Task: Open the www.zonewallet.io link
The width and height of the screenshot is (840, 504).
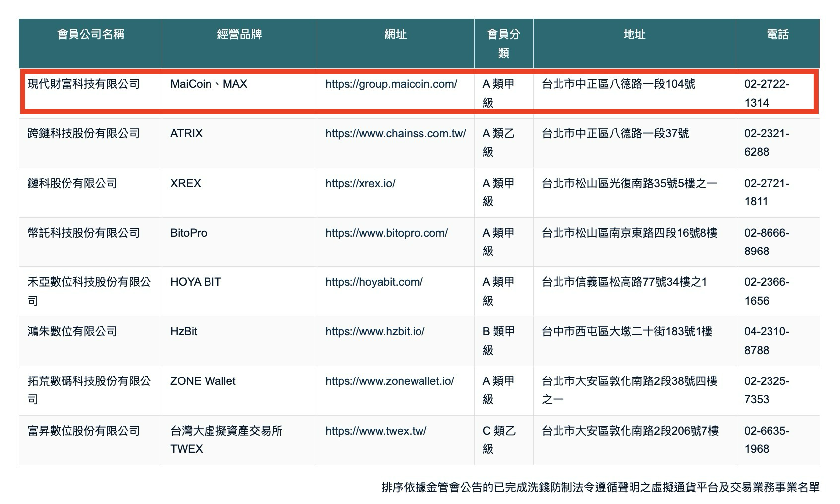Action: (x=390, y=381)
